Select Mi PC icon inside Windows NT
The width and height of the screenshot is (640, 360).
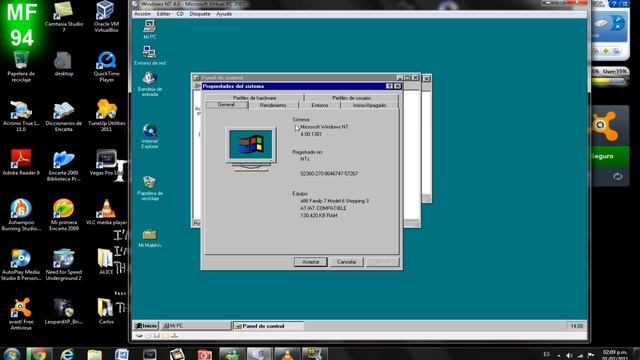click(x=149, y=29)
